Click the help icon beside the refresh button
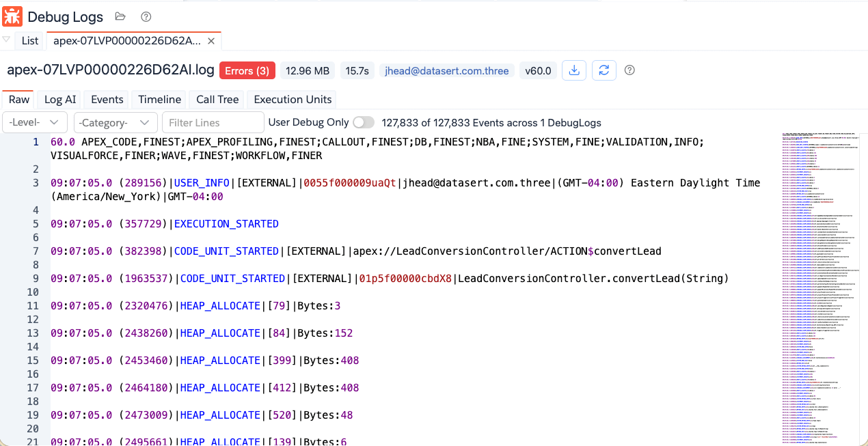 click(x=630, y=70)
